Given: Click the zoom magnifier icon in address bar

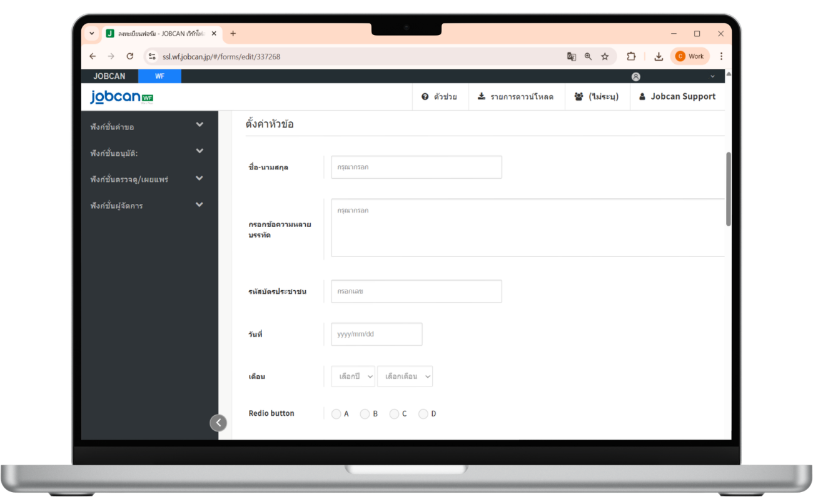Looking at the screenshot, I should click(x=588, y=56).
